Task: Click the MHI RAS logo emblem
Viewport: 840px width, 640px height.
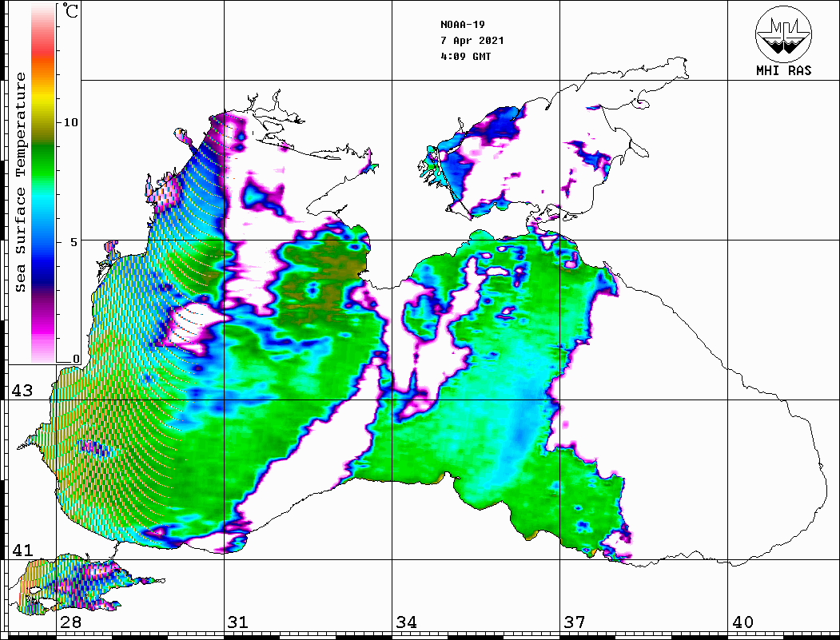Action: [784, 34]
